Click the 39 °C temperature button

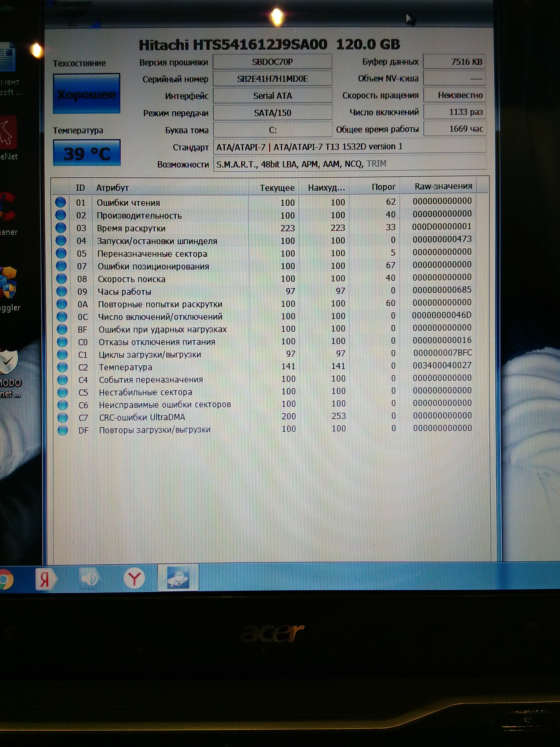pos(87,153)
